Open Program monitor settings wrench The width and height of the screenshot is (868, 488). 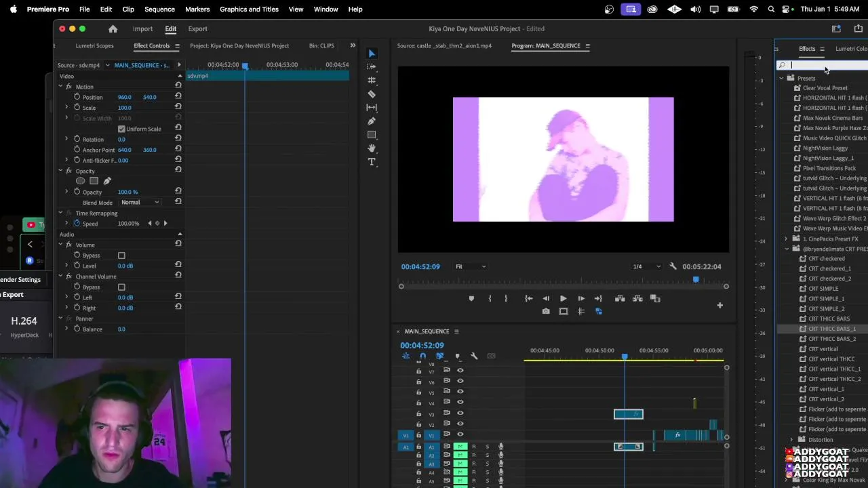(673, 266)
